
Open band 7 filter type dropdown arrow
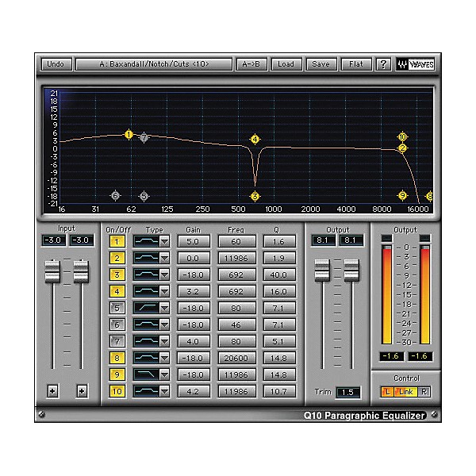click(164, 341)
